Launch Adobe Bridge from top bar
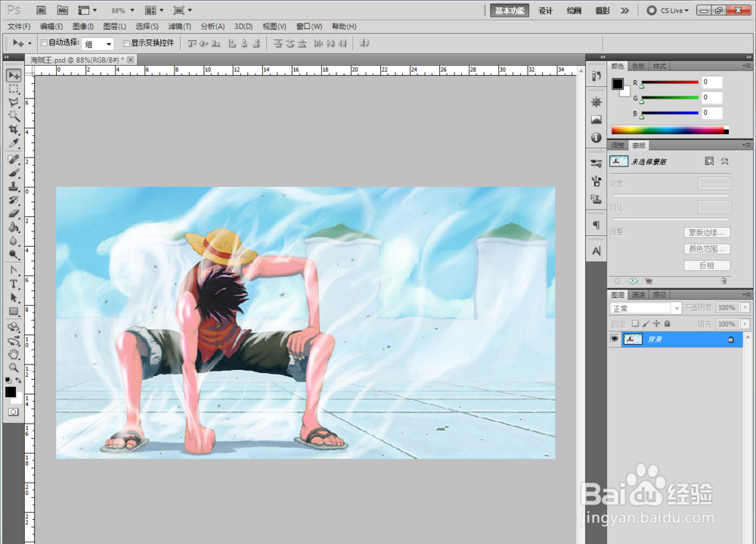Image resolution: width=756 pixels, height=544 pixels. pos(42,10)
